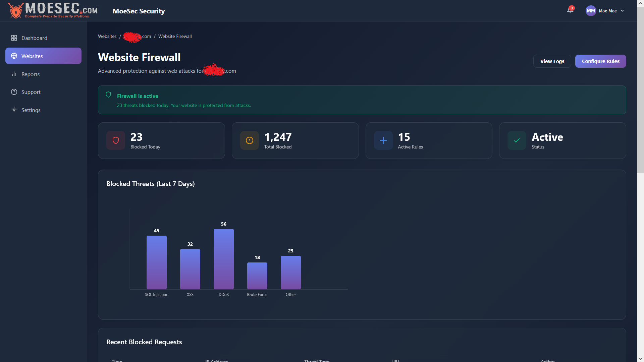
Task: Open Settings from the sidebar
Action: [31, 110]
